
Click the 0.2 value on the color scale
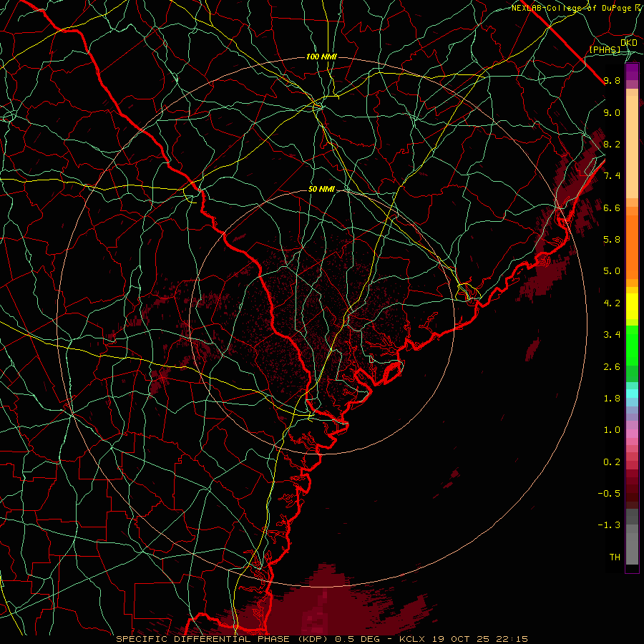[x=612, y=462]
